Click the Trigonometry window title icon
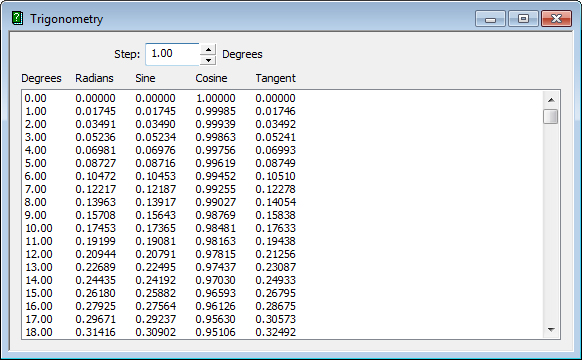This screenshot has width=582, height=360. point(17,18)
